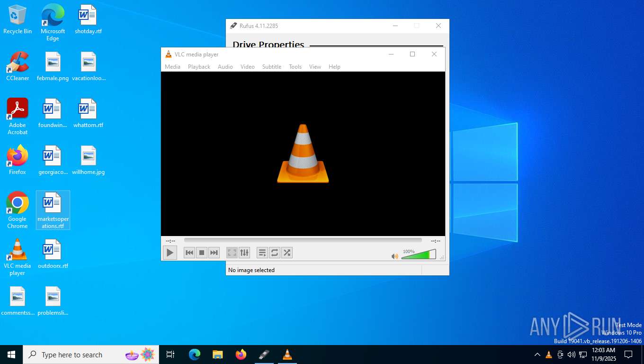Click the VLC remaining time label

tap(436, 241)
